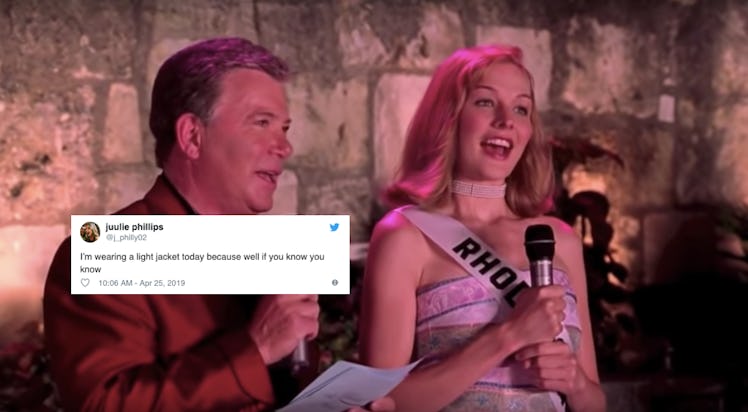Image resolution: width=748 pixels, height=412 pixels.
Task: Visit the @j_philly02 handle
Action: click(x=126, y=237)
